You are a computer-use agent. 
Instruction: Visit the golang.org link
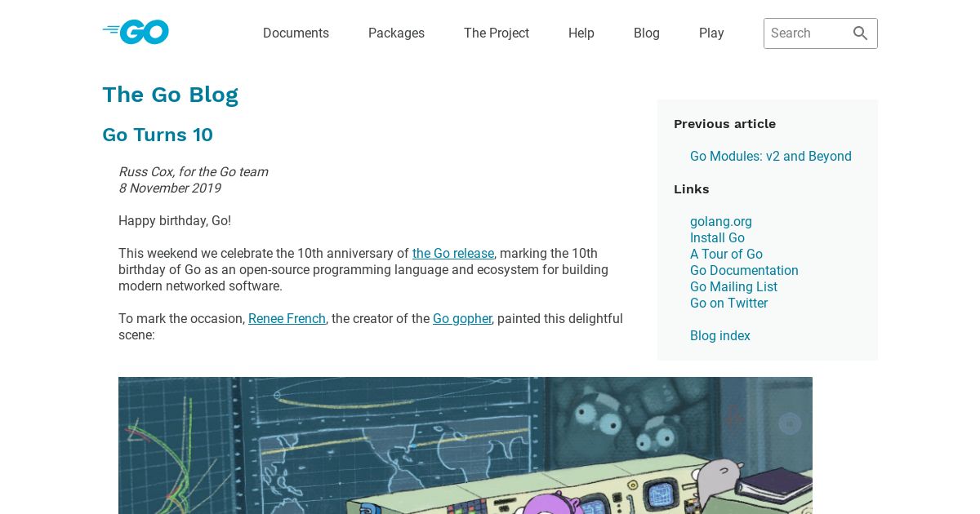[721, 222]
